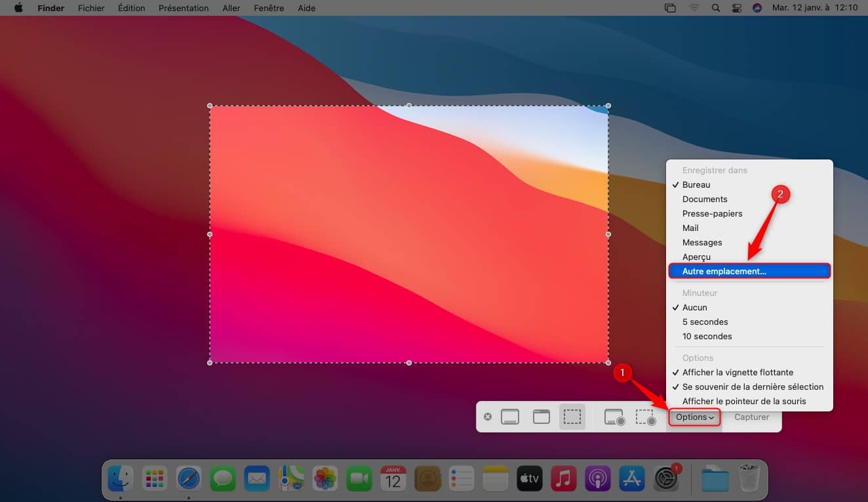Launch Apple TV from the Dock
This screenshot has height=502, width=868.
[x=530, y=480]
